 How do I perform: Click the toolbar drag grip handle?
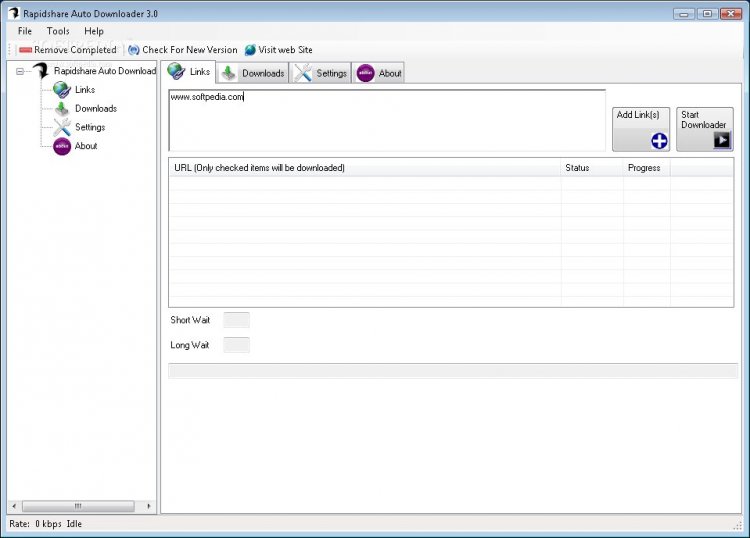pos(10,50)
